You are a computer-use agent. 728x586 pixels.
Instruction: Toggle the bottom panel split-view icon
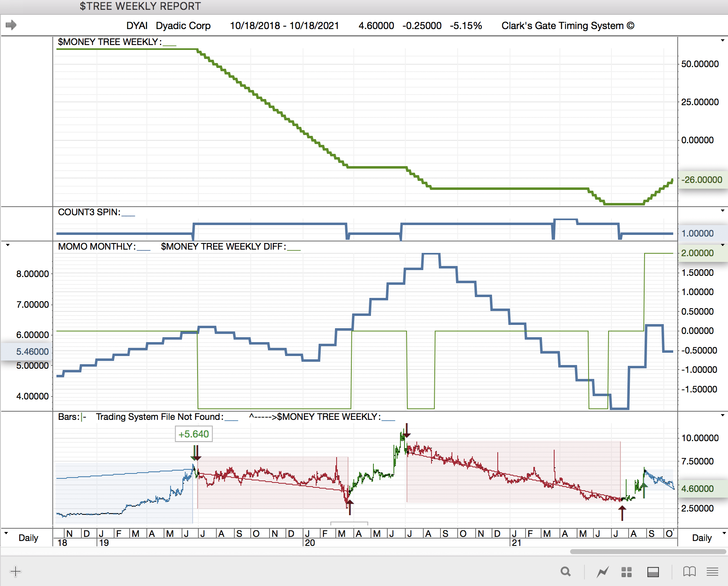(x=653, y=572)
